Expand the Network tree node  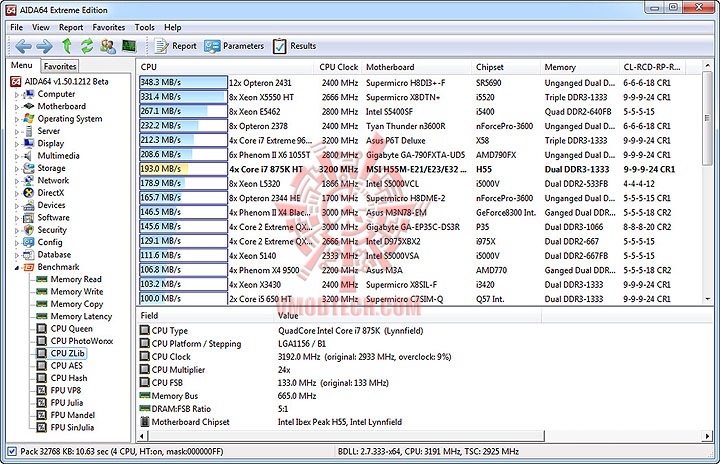(17, 181)
